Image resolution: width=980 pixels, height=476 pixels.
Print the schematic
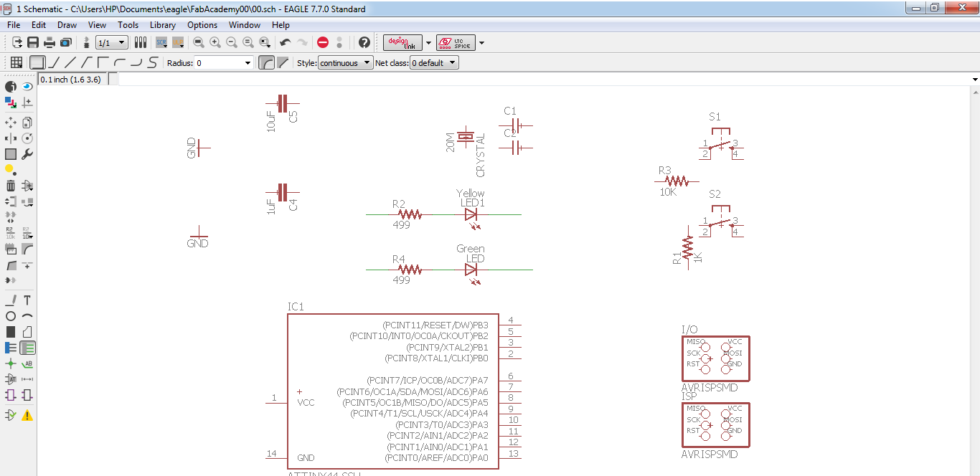(50, 42)
